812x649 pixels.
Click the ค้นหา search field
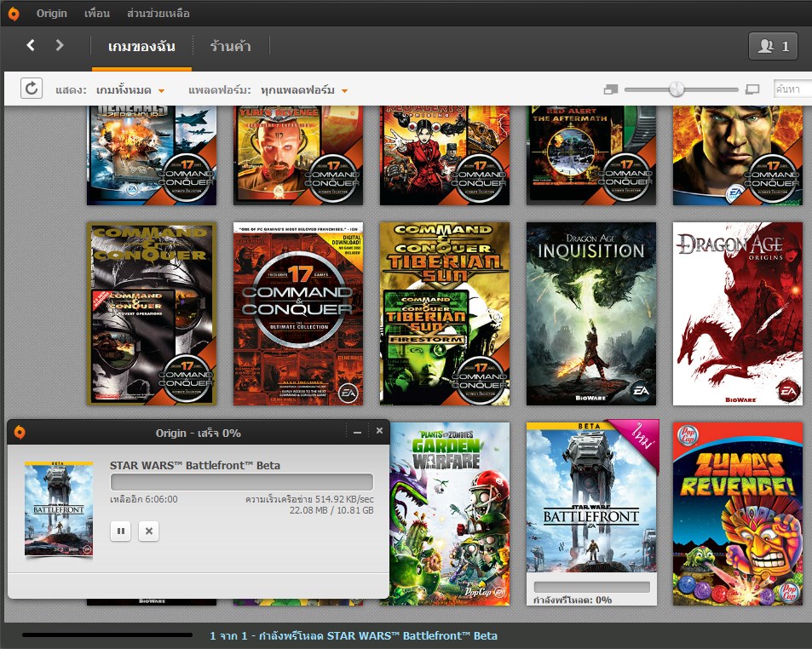pos(792,89)
